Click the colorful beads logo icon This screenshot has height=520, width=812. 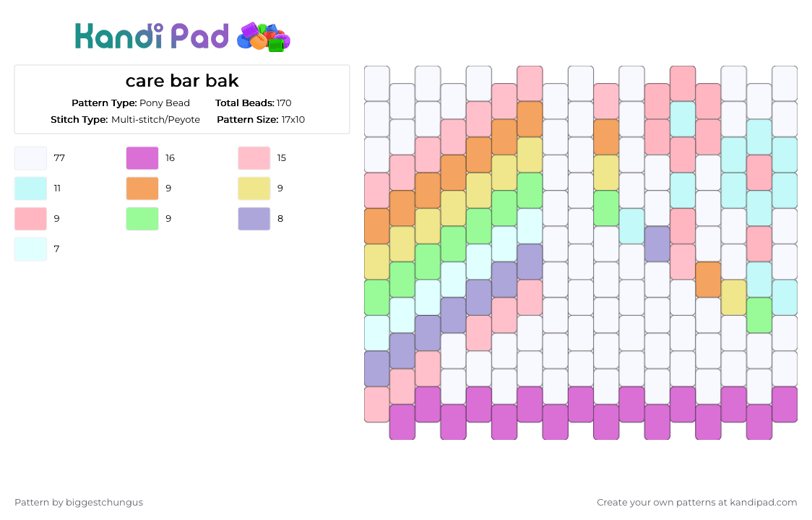[264, 37]
